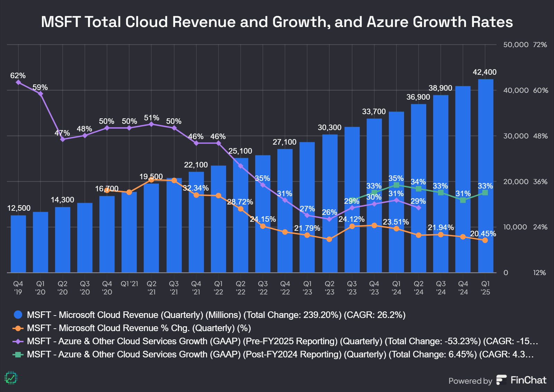Screen dimensions: 554x392
Task: Select the 42,400 bar value label
Action: 485,72
